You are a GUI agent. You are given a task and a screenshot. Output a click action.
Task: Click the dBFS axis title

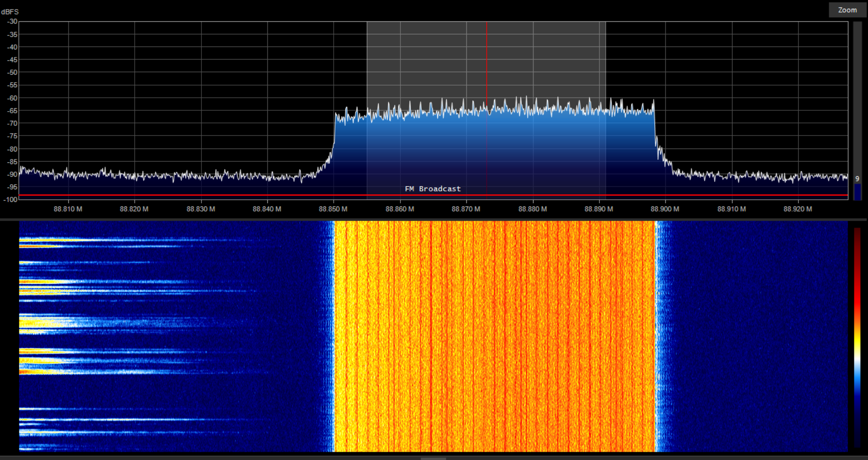[x=10, y=12]
